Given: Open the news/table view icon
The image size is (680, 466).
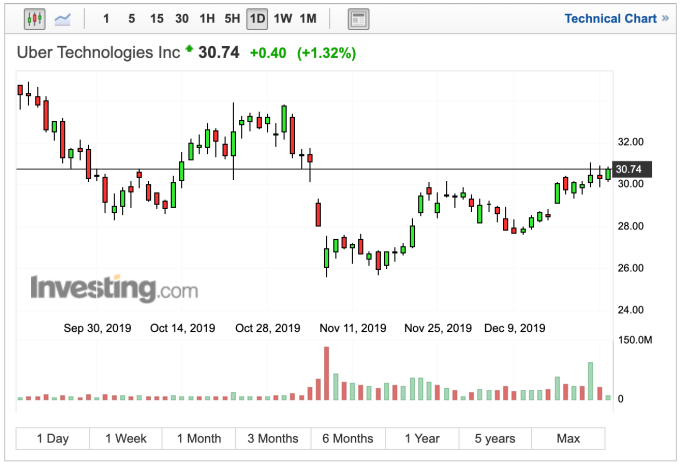Looking at the screenshot, I should 359,19.
